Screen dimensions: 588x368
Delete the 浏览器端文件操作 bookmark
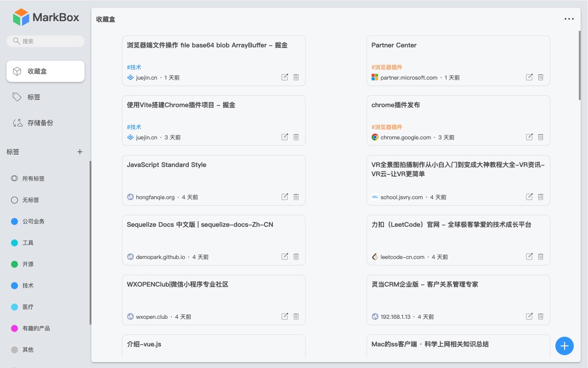tap(296, 77)
